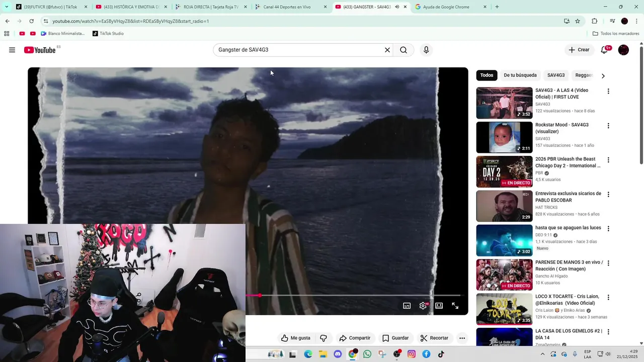Screen dimensions: 644x362
Task: Click the Compartir button
Action: (355, 338)
